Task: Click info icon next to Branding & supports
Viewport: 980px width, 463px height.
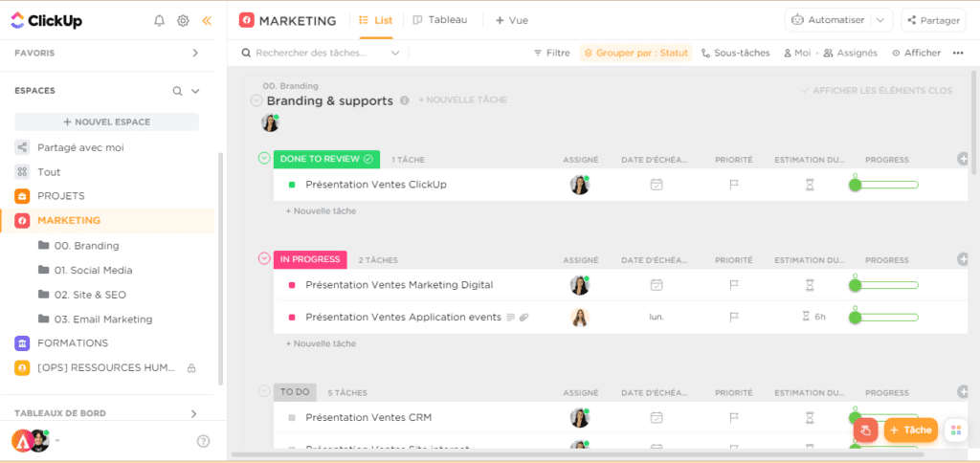Action: (x=405, y=100)
